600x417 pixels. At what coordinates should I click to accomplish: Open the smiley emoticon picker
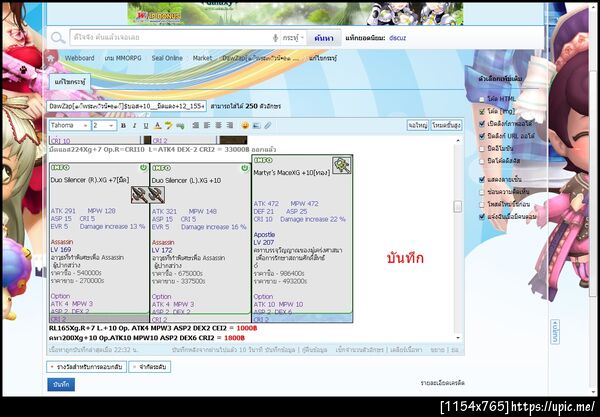pyautogui.click(x=245, y=125)
